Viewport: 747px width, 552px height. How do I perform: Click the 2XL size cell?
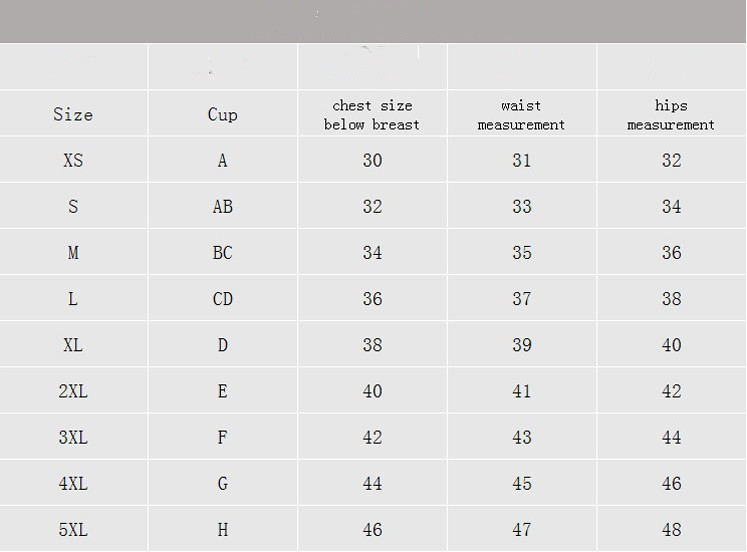click(x=73, y=391)
